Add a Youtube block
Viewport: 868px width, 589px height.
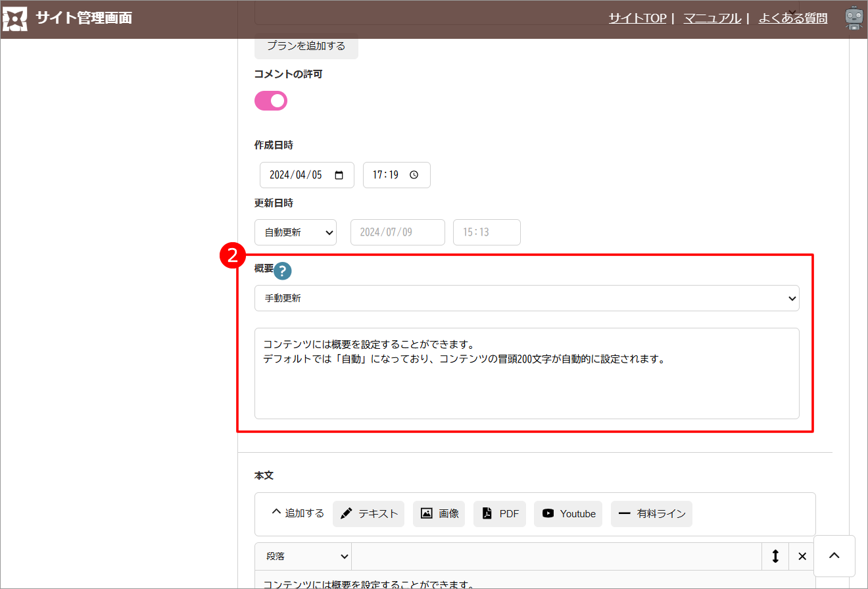point(568,514)
